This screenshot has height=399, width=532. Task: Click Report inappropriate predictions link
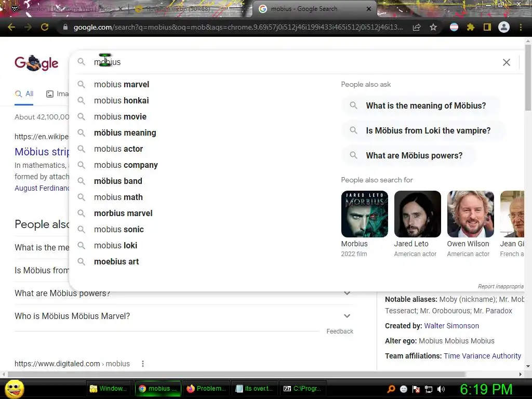[x=501, y=286]
